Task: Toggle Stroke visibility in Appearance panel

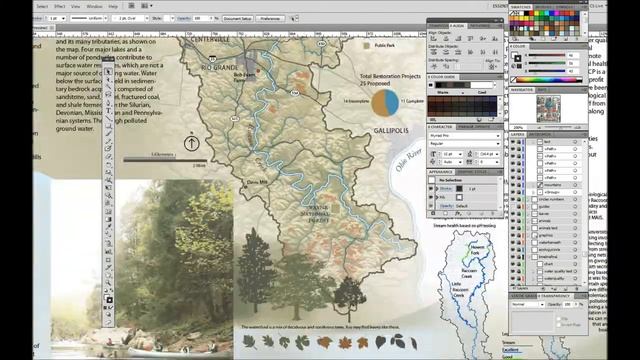Action: tap(431, 189)
